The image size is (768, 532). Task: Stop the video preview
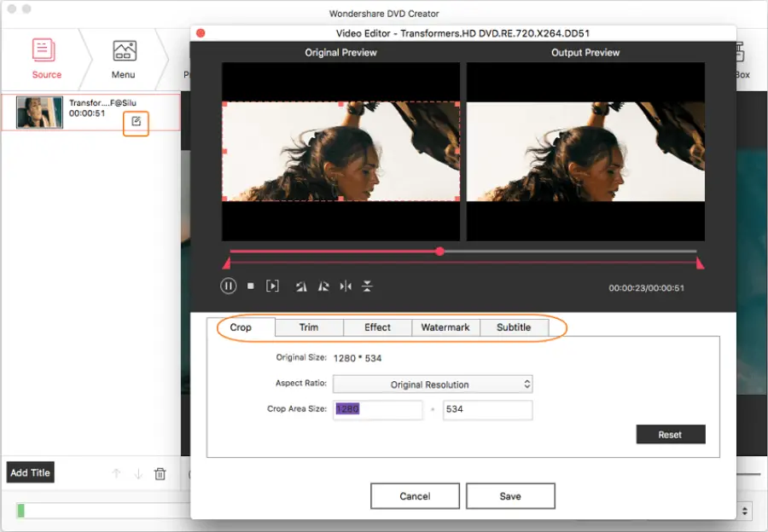[250, 286]
